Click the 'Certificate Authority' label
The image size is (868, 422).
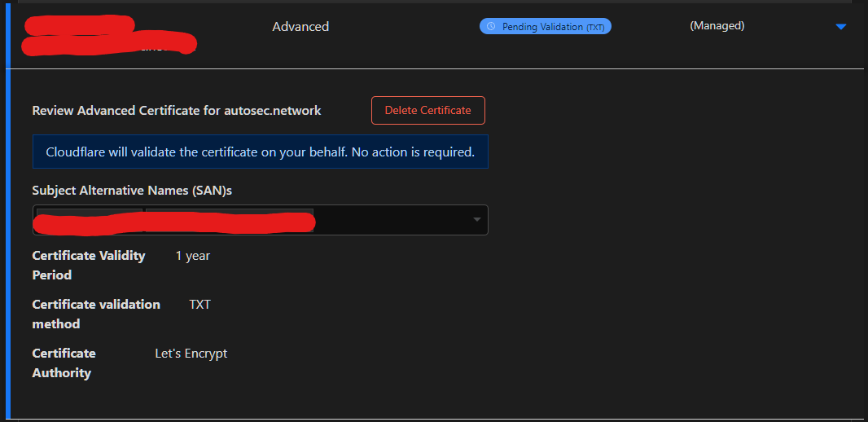64,363
